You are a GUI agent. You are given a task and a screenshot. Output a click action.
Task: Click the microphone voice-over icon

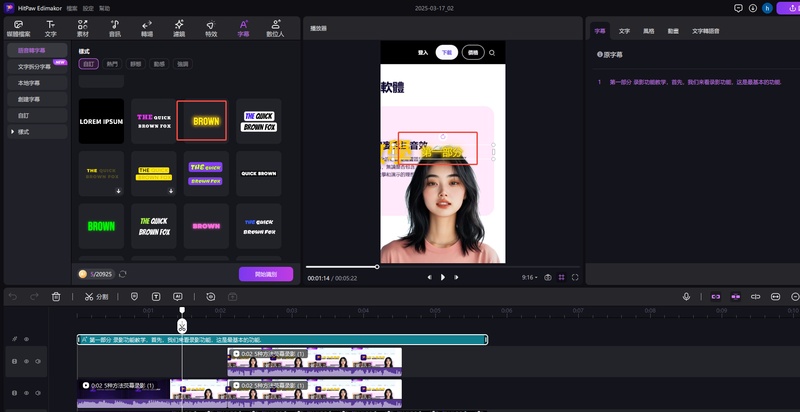686,296
